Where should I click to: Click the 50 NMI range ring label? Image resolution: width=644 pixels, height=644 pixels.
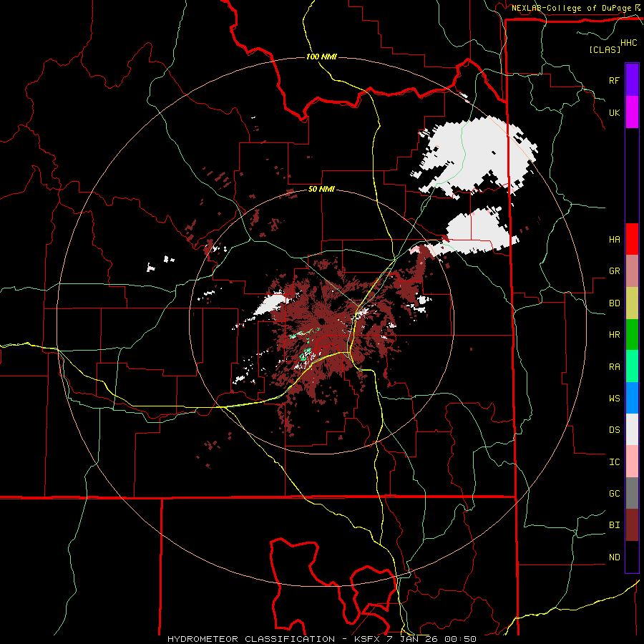[321, 189]
